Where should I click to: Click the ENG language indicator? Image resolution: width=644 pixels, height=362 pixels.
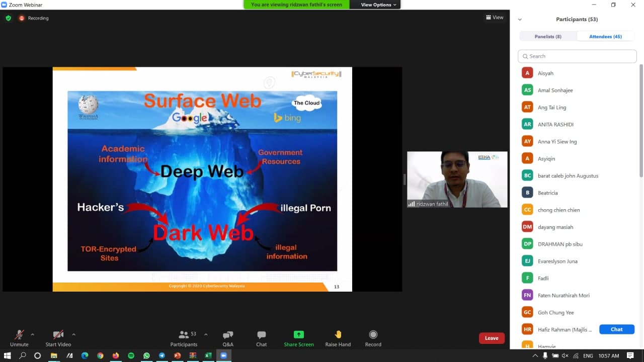click(x=588, y=355)
